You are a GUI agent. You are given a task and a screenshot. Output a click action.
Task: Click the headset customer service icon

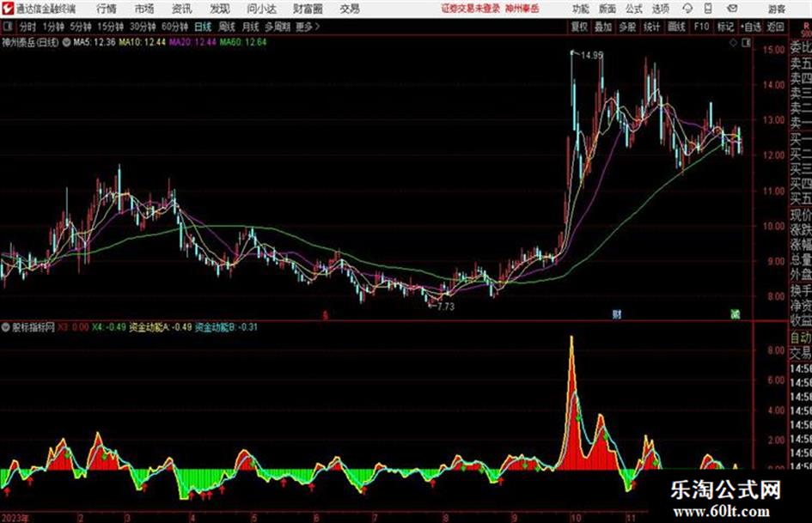click(x=687, y=9)
